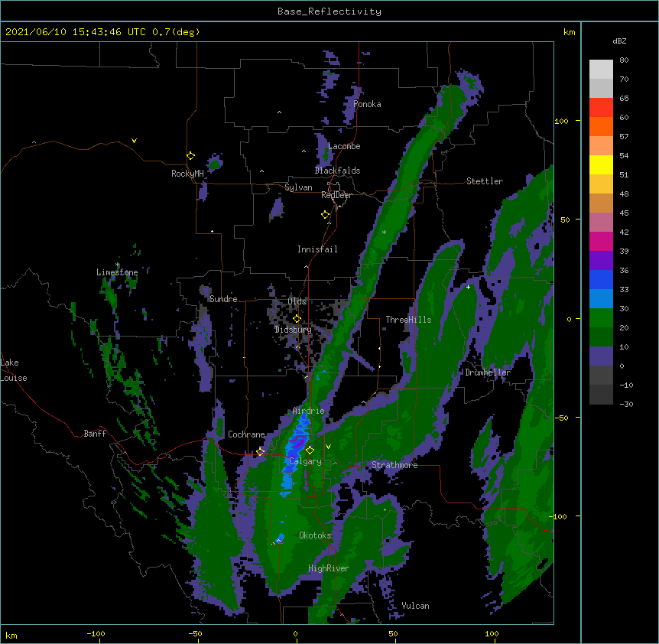Click the Sundre label
This screenshot has width=659, height=644.
[223, 299]
